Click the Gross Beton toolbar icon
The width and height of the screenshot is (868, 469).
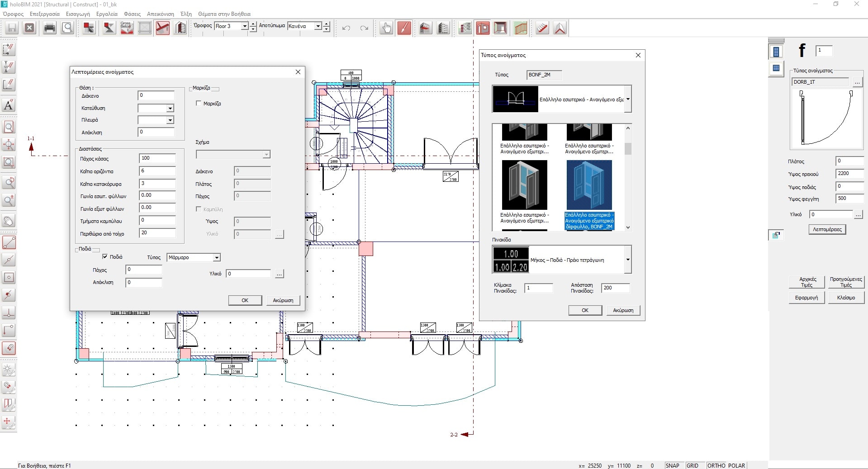point(126,28)
